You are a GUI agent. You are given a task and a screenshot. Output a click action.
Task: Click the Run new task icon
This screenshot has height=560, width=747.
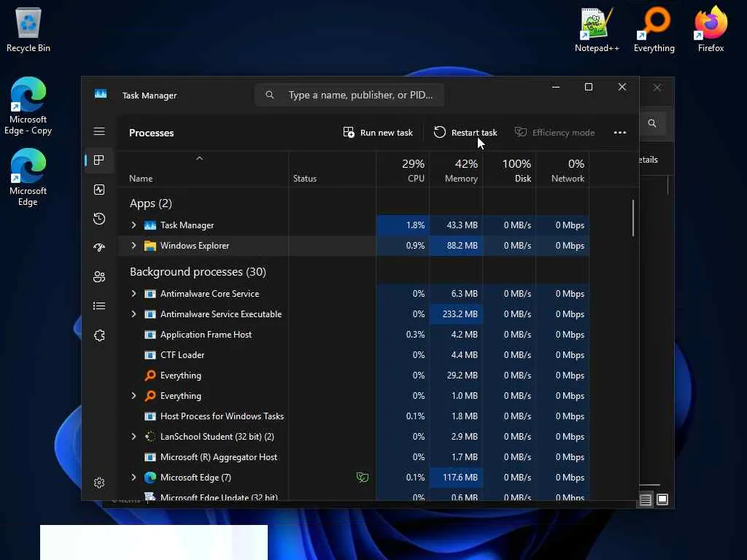(x=349, y=133)
